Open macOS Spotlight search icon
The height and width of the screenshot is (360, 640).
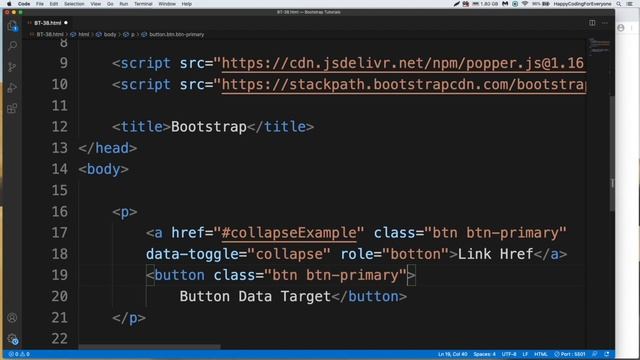(x=619, y=4)
